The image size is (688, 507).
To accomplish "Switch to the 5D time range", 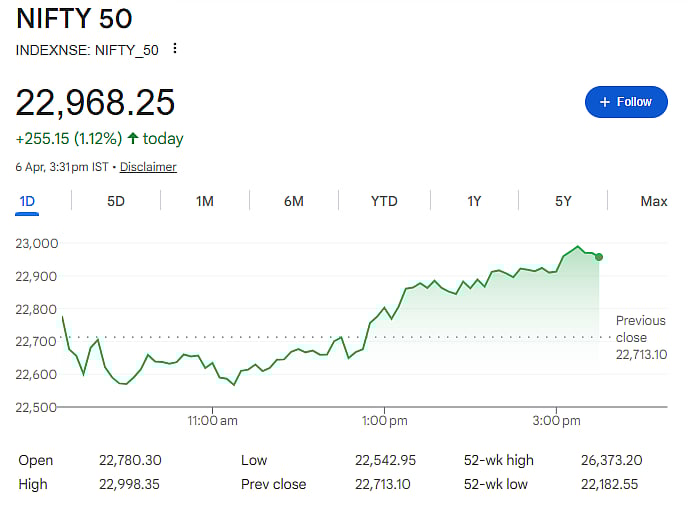I will pyautogui.click(x=116, y=201).
